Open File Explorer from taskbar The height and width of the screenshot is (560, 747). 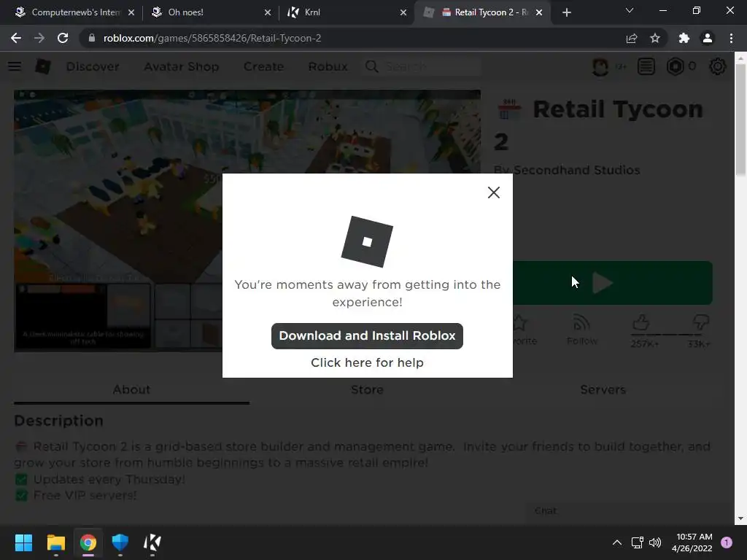[x=55, y=542]
